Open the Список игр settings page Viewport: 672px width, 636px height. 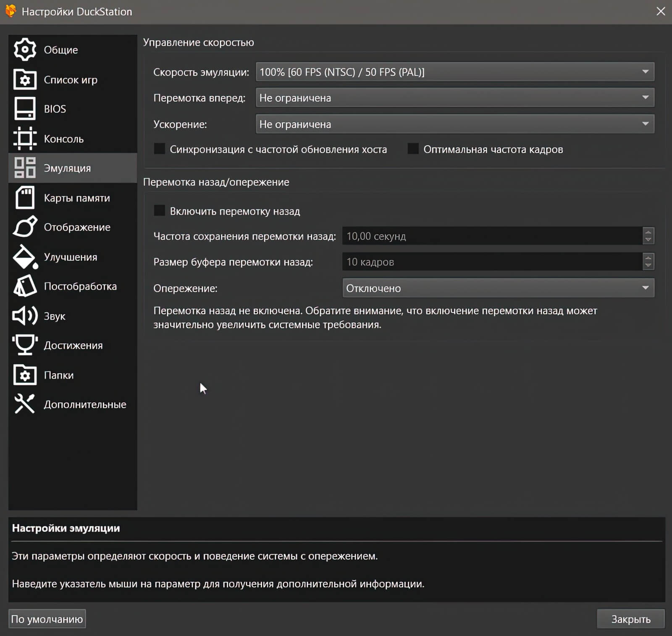click(71, 80)
